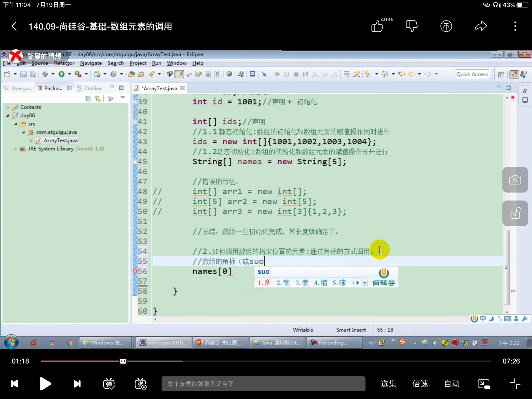Open Eclipse Project menu
This screenshot has width=532, height=399.
click(x=138, y=63)
